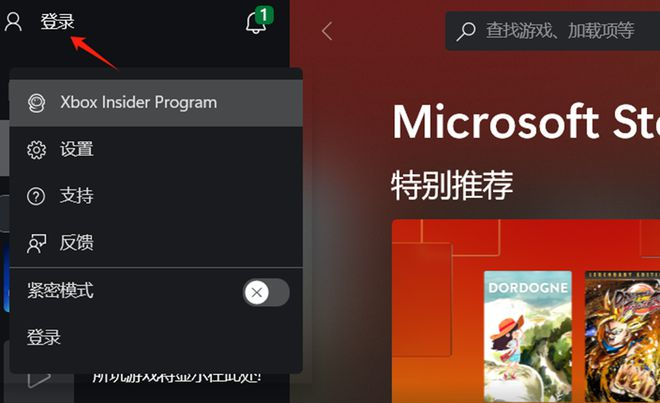Click the support question mark icon
Viewport: 660px width, 403px height.
[36, 196]
